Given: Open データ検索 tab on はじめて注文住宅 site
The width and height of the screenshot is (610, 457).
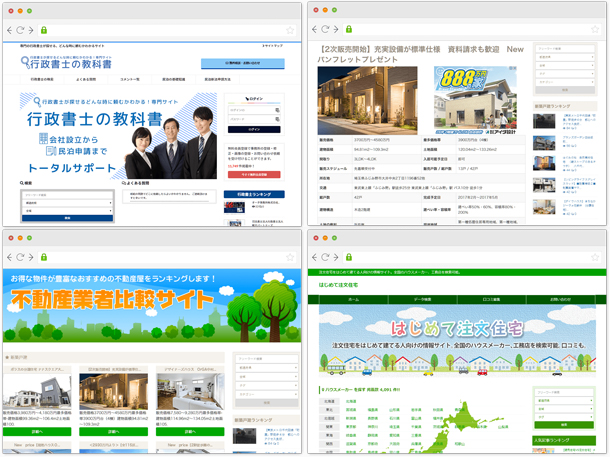Looking at the screenshot, I should [x=422, y=299].
